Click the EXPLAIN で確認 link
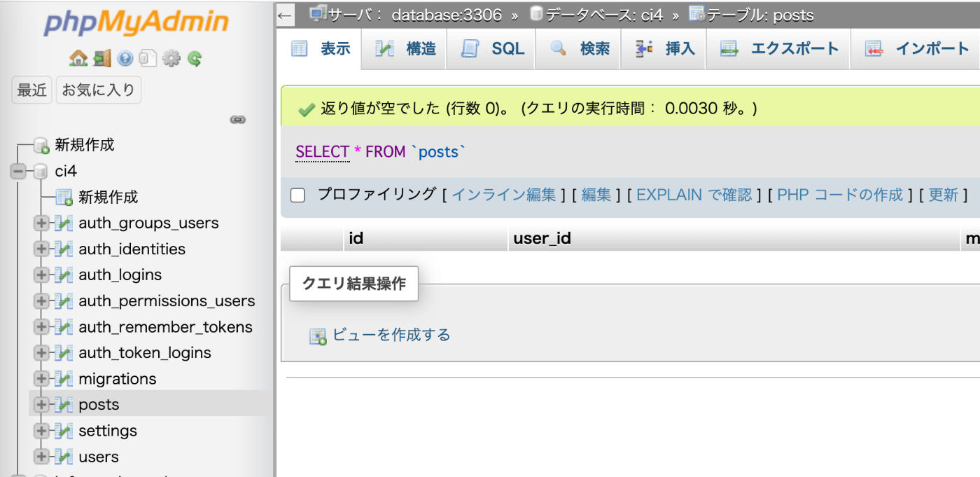Viewport: 980px width, 477px height. pyautogui.click(x=694, y=195)
